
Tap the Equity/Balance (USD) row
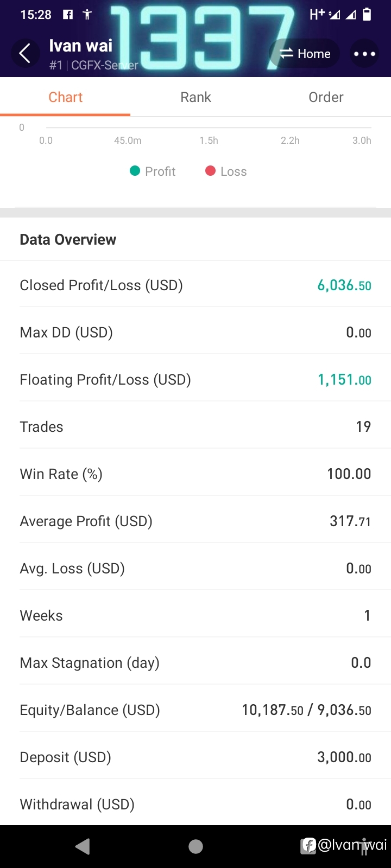(195, 710)
